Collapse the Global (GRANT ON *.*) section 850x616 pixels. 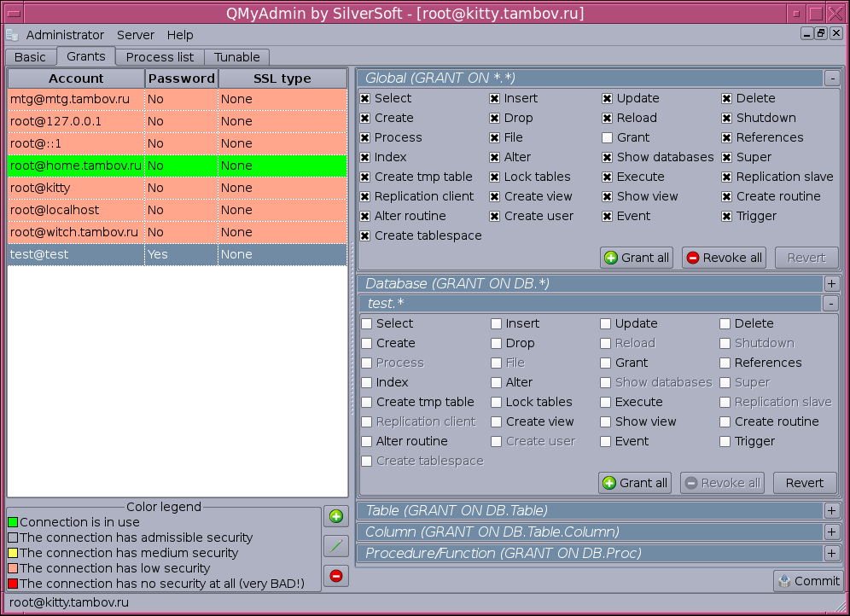[831, 78]
